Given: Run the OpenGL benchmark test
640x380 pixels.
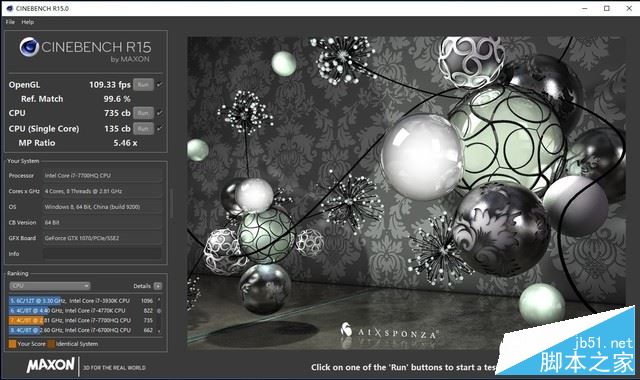Looking at the screenshot, I should (x=143, y=84).
